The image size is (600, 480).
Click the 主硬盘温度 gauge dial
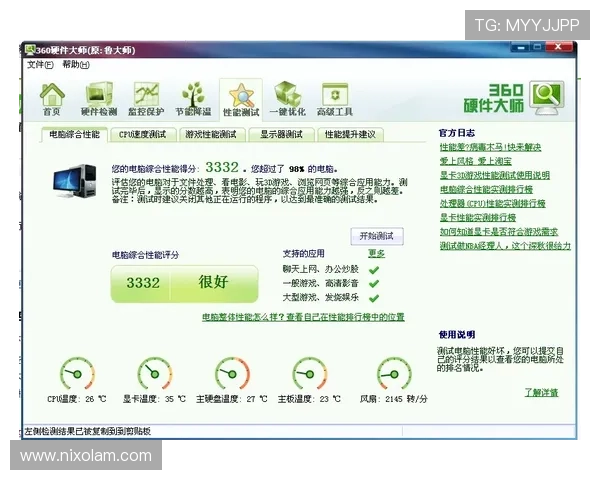coord(232,374)
